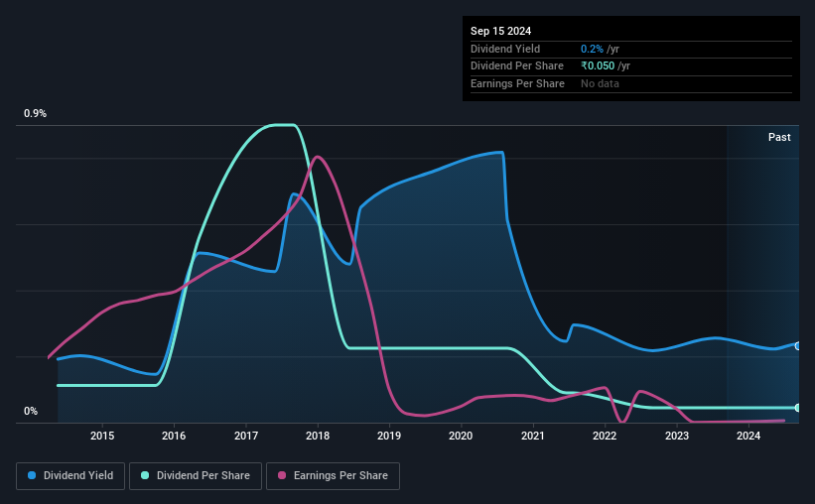Click the 2022 x-axis label

pos(605,436)
